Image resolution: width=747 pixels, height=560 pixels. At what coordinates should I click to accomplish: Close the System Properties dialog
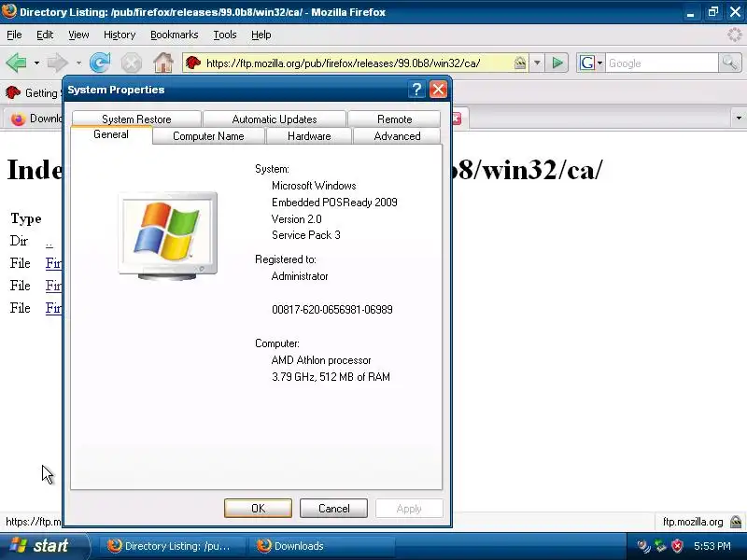(438, 89)
